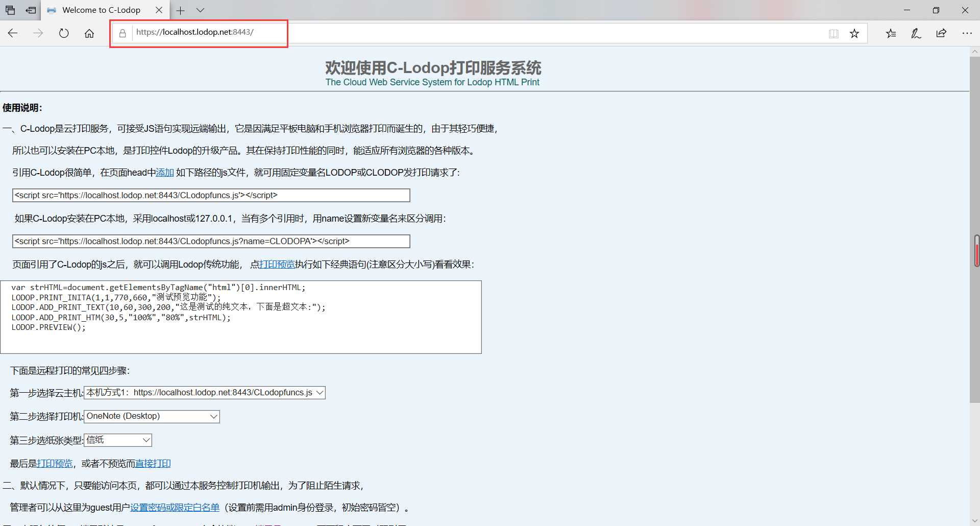The image size is (980, 526).
Task: Click the 使用说明: label
Action: [22, 108]
